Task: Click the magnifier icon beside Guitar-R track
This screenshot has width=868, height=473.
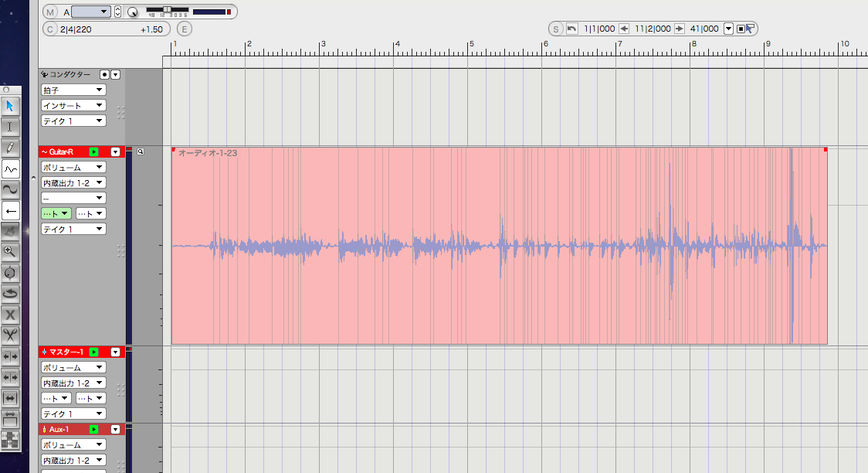Action: [x=141, y=151]
